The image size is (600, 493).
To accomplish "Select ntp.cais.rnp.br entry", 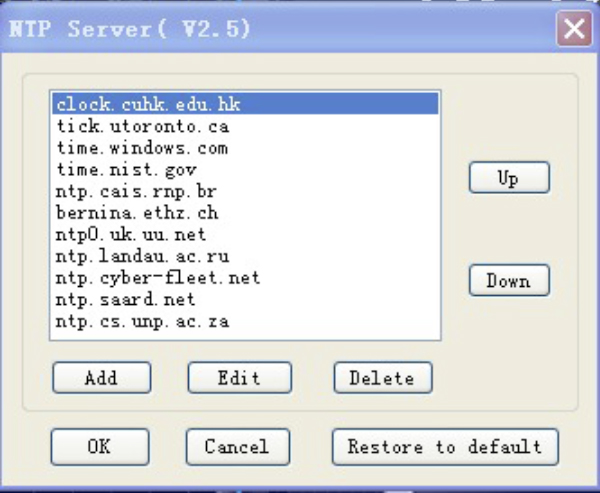I will (x=245, y=191).
